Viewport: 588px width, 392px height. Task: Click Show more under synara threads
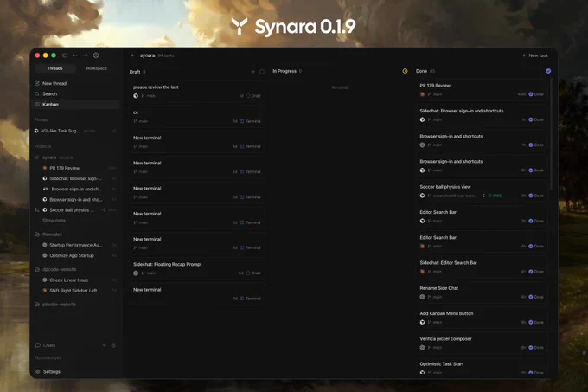coord(54,221)
